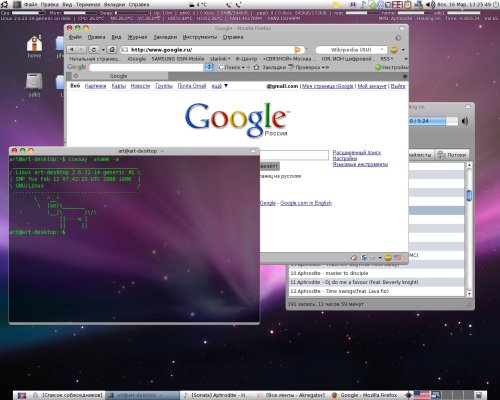
Task: Click the Firefox address bar with google.ru
Action: pos(211,50)
